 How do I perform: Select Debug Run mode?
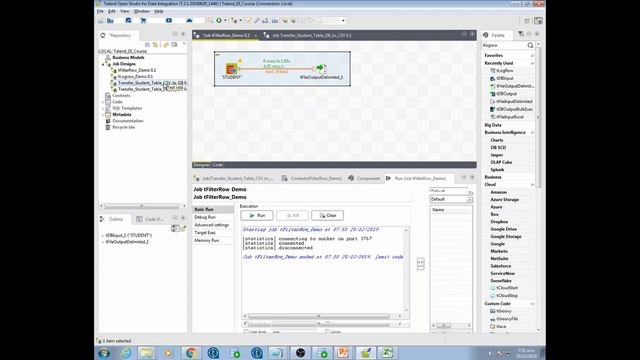205,217
